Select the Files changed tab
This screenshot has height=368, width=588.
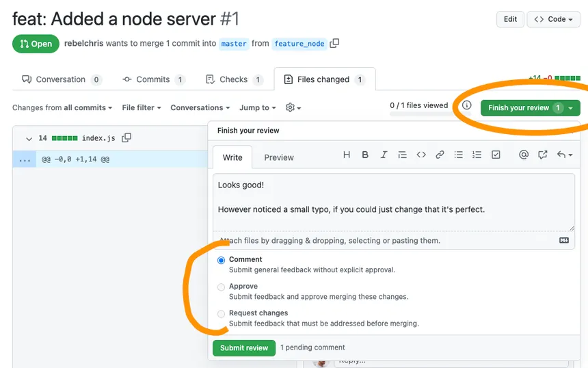point(325,79)
